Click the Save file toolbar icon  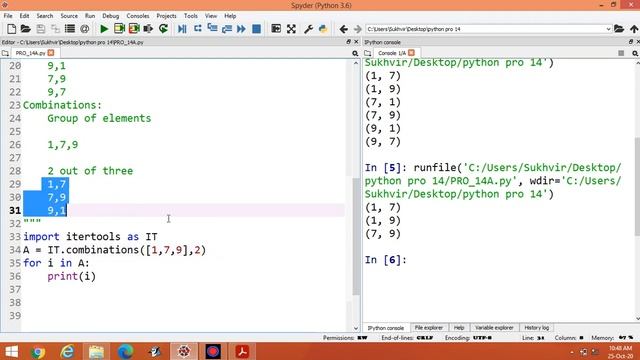click(x=41, y=29)
